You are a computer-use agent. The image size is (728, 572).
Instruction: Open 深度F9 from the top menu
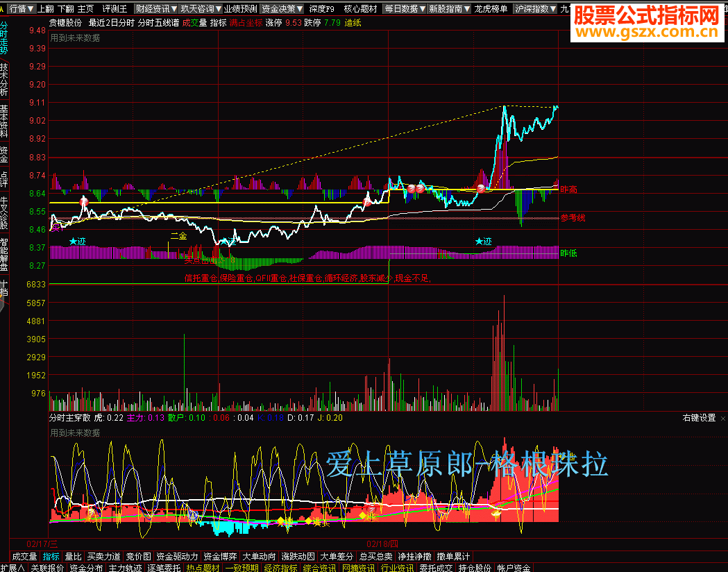pyautogui.click(x=322, y=9)
